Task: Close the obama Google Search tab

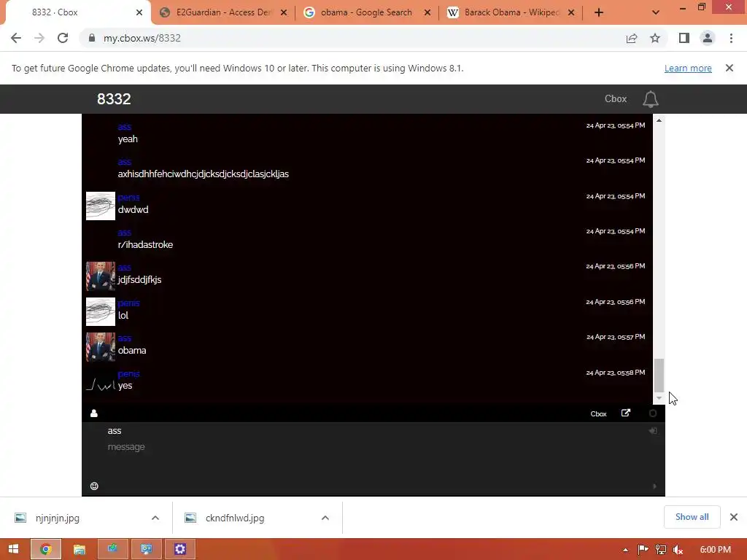Action: (x=427, y=12)
